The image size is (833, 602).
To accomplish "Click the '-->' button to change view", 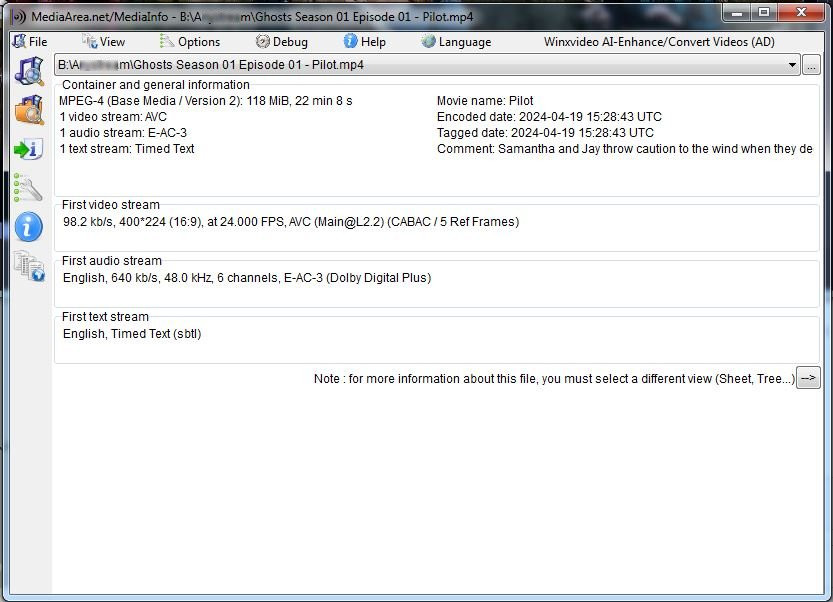I will click(x=808, y=378).
